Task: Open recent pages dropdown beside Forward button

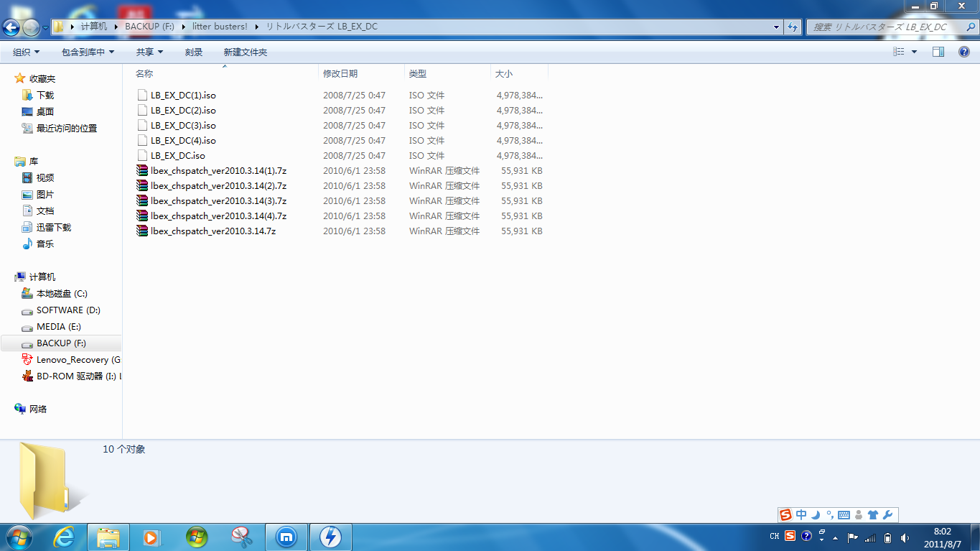Action: coord(46,27)
